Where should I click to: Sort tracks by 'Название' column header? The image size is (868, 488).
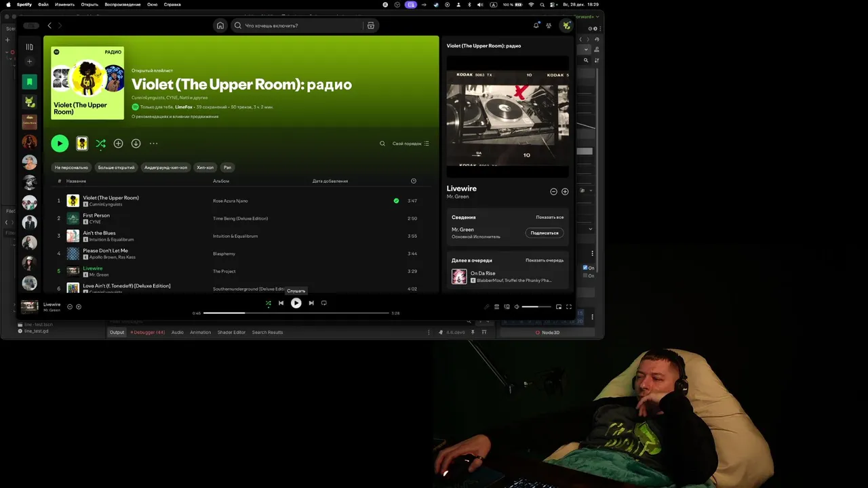(76, 181)
